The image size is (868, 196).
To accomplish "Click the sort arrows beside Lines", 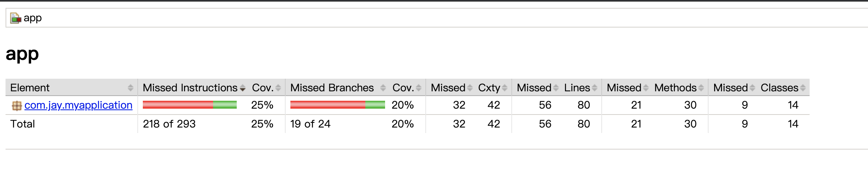I will [x=595, y=88].
